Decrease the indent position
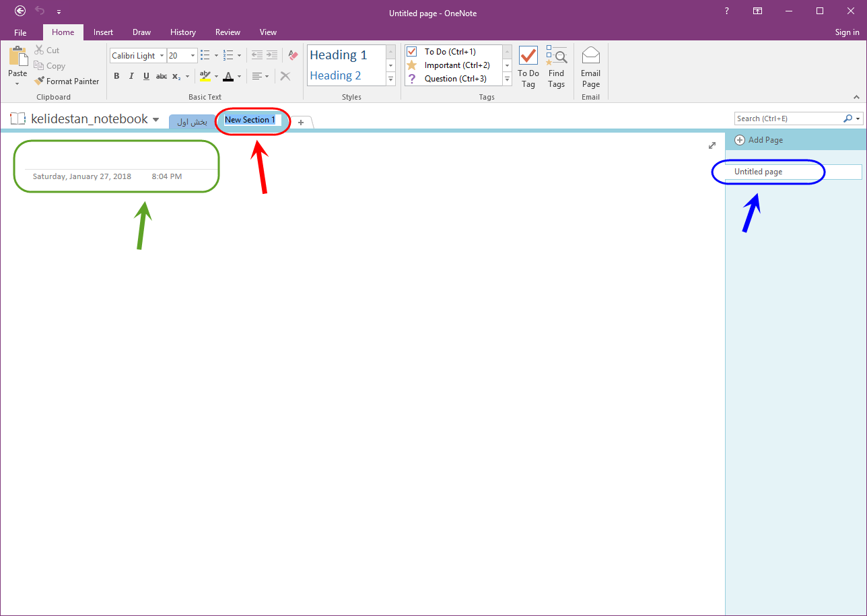Image resolution: width=867 pixels, height=616 pixels. point(256,56)
